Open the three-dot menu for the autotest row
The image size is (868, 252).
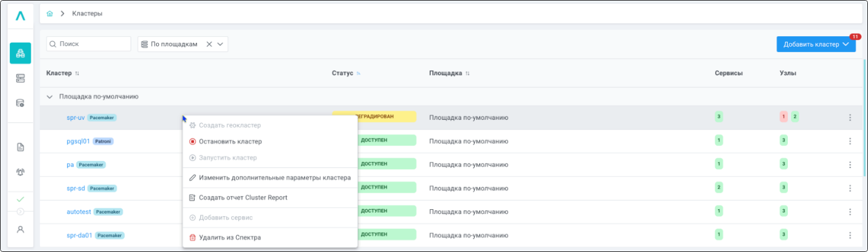pos(849,211)
